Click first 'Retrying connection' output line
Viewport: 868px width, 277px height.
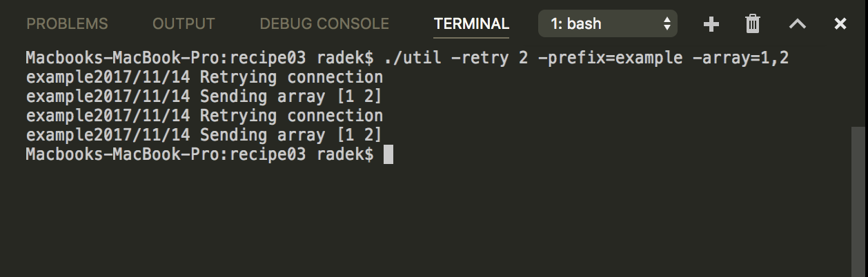[x=204, y=77]
